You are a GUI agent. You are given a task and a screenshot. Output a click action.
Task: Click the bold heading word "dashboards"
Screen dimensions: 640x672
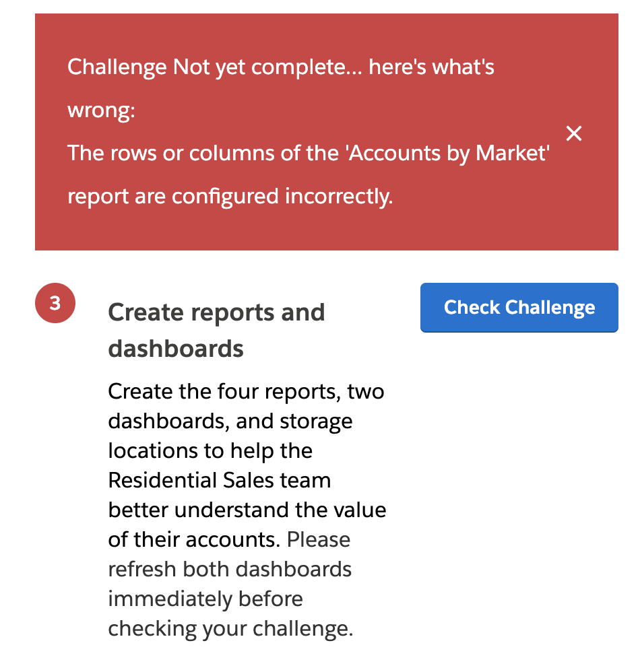[x=176, y=348]
